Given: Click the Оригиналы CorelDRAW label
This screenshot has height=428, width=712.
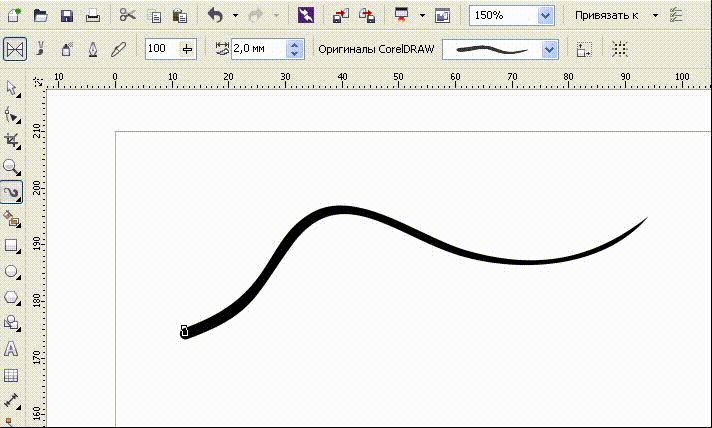Looking at the screenshot, I should click(376, 49).
